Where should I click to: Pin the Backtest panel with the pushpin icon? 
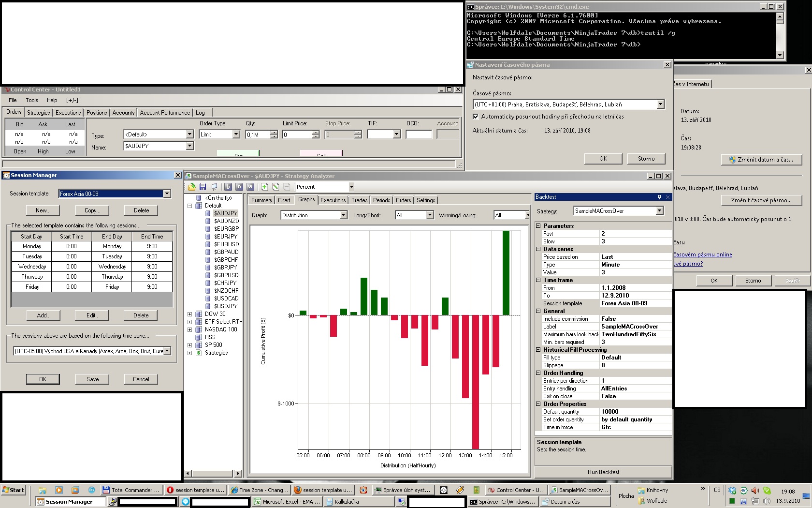659,197
